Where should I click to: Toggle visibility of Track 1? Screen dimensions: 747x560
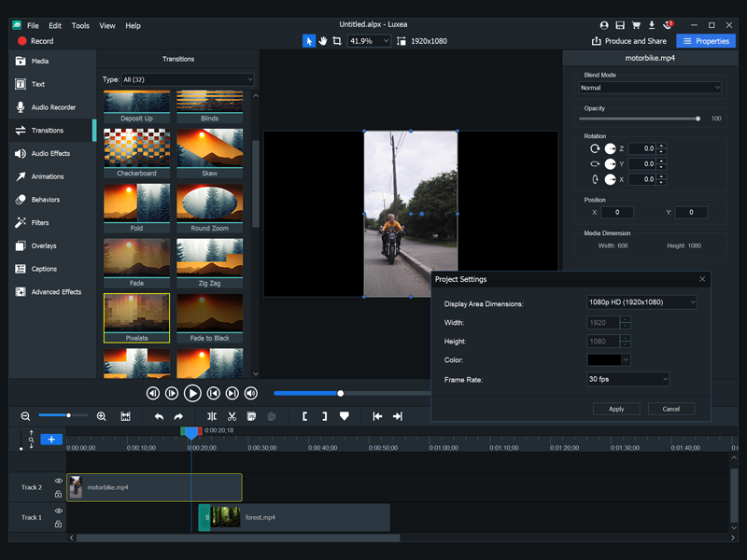point(59,511)
